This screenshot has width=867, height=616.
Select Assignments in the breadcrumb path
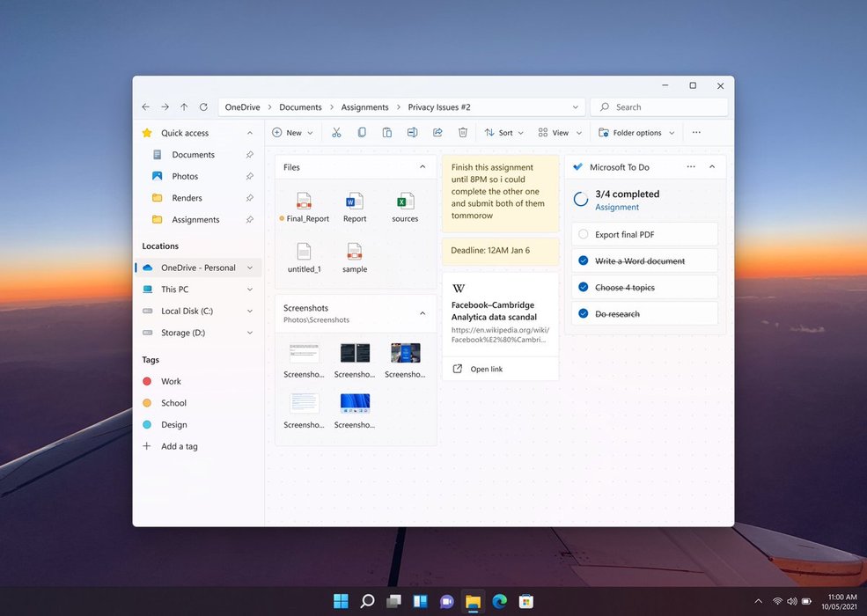[364, 107]
